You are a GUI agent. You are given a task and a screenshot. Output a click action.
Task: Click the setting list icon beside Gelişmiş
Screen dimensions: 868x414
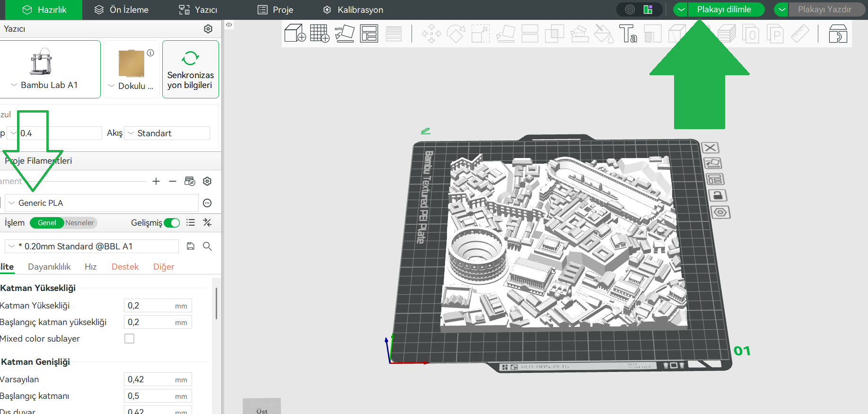[191, 222]
